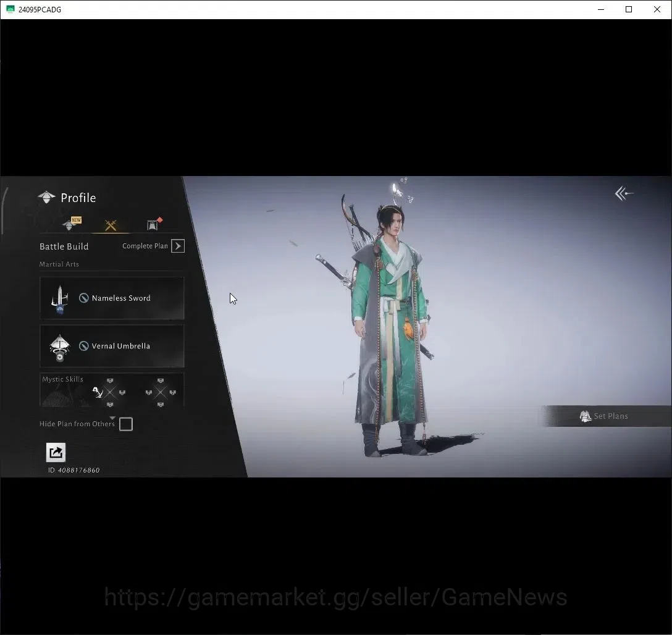The image size is (672, 635).
Task: Select the first Mystic Skills wheel
Action: (110, 392)
